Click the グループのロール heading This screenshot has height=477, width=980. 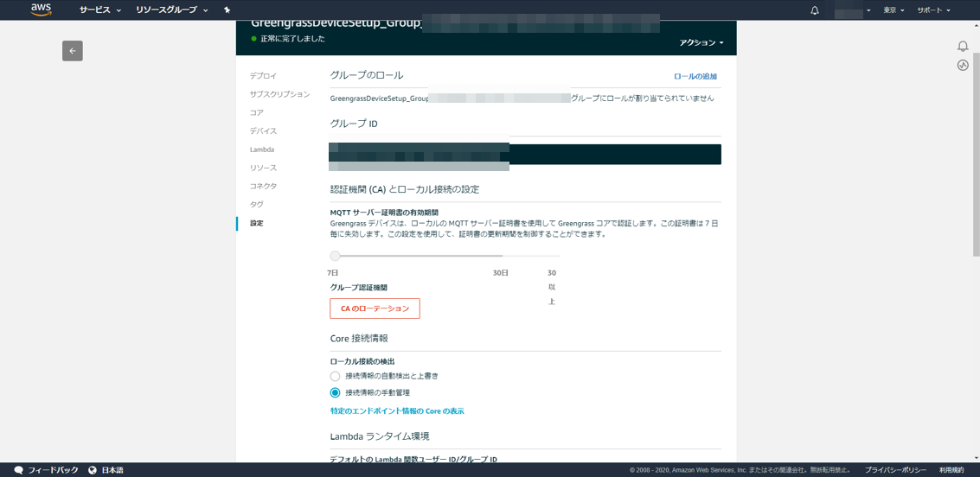tap(366, 75)
